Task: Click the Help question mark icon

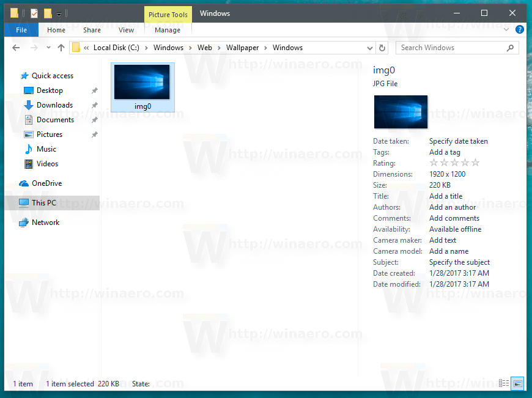Action: [519, 29]
